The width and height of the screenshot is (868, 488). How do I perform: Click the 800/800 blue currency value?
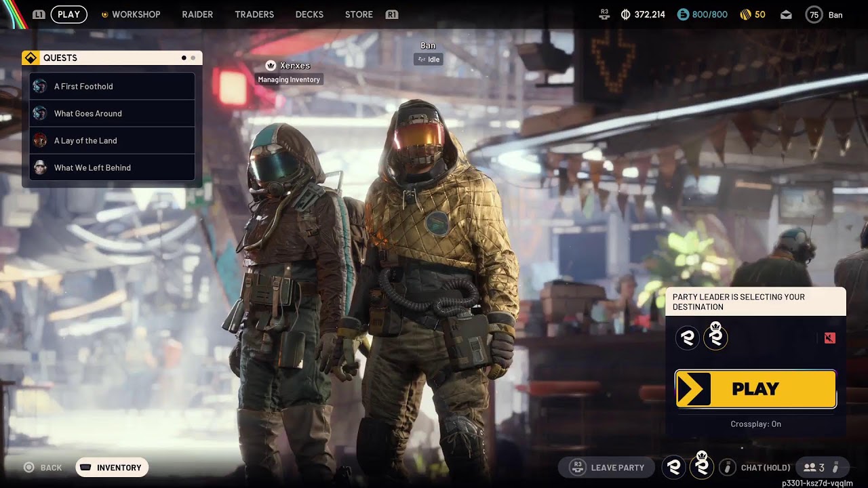710,14
